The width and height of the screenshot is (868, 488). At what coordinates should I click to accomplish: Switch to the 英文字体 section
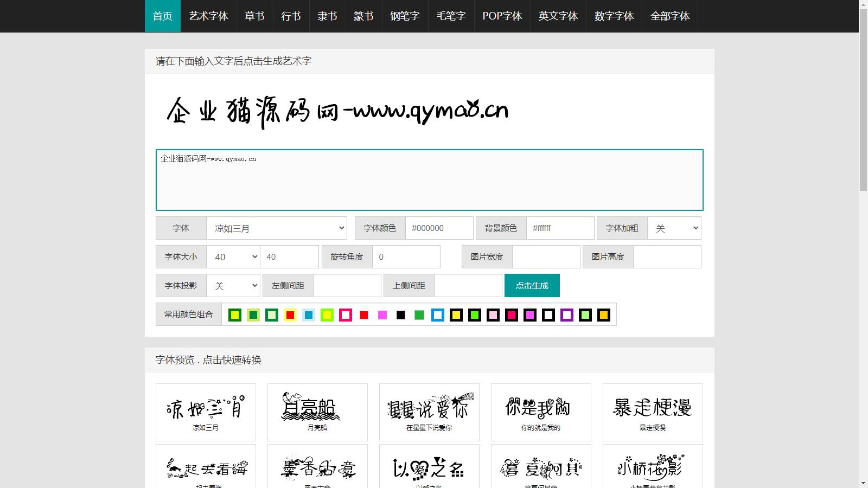pyautogui.click(x=558, y=16)
